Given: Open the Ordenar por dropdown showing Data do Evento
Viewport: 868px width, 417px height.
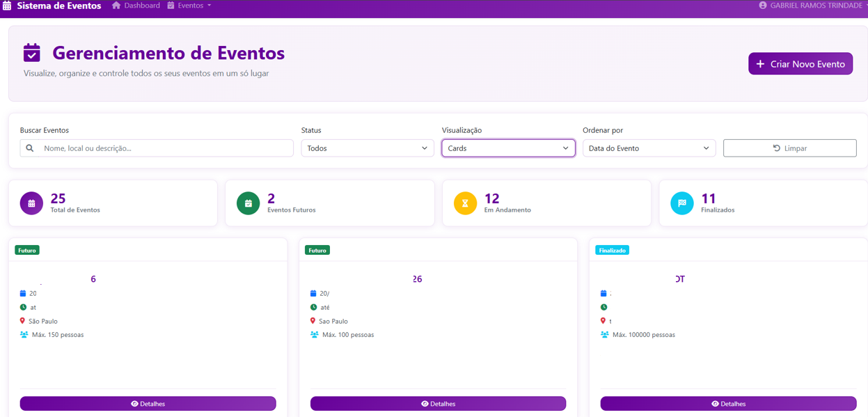Looking at the screenshot, I should 649,148.
